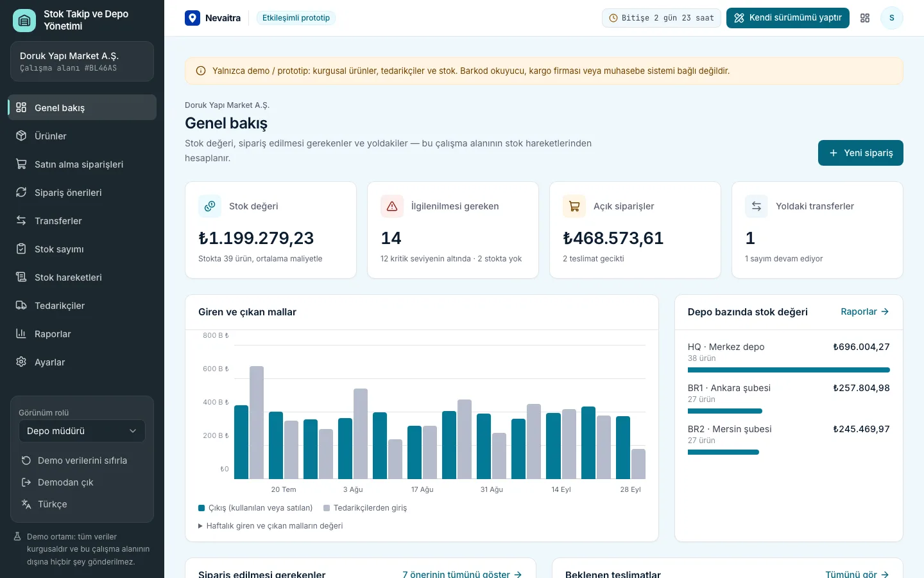This screenshot has width=924, height=578.
Task: Open Stok sayımı clipboard icon
Action: 21,249
